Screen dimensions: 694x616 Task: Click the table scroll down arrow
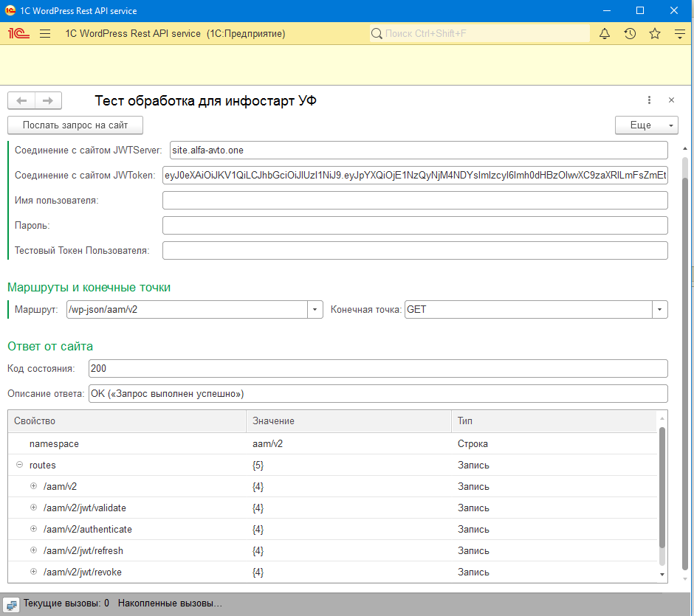point(662,575)
